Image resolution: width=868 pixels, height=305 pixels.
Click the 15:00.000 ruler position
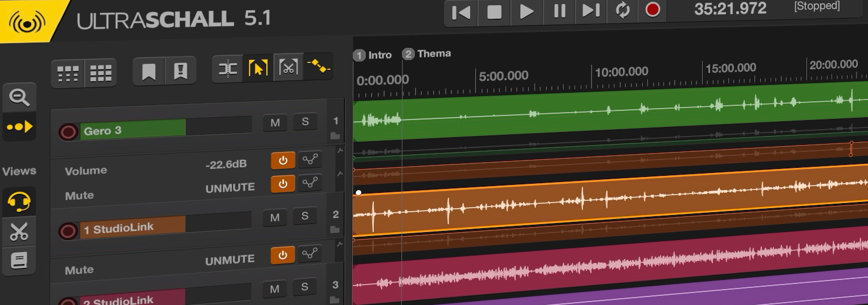(731, 68)
